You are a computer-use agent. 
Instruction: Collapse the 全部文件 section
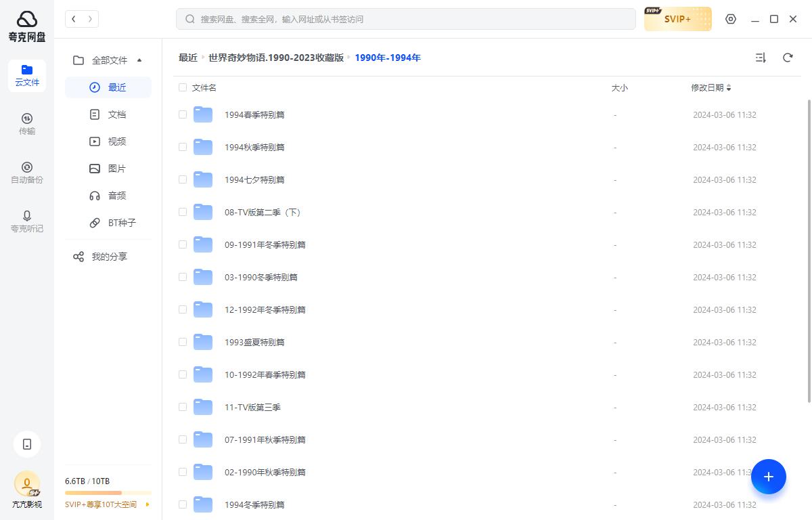(139, 60)
